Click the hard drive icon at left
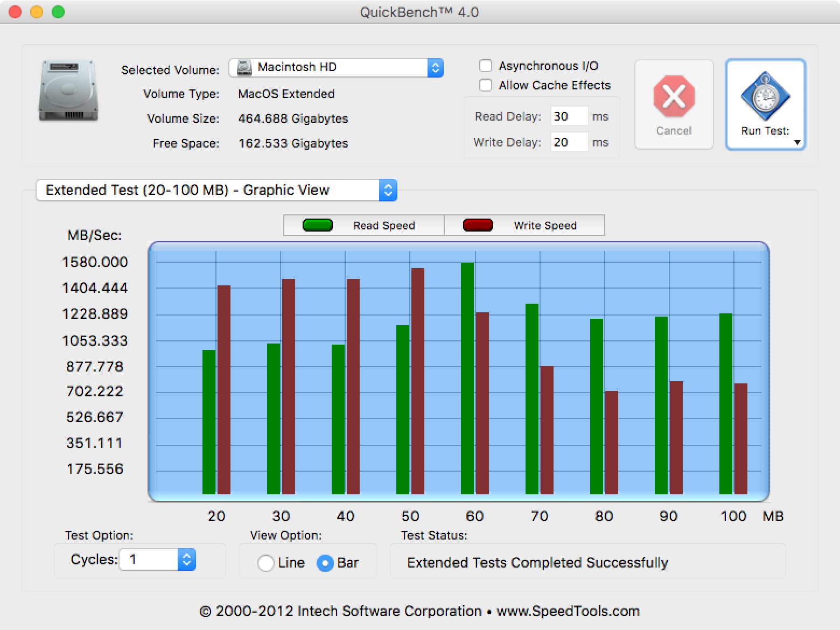 (x=68, y=90)
